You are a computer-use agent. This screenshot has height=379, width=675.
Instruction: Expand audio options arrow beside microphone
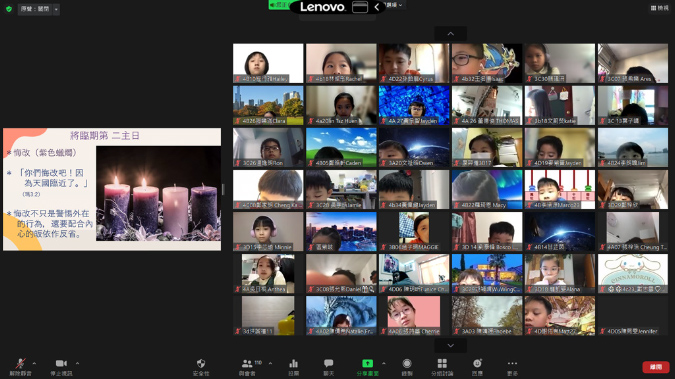(34, 363)
